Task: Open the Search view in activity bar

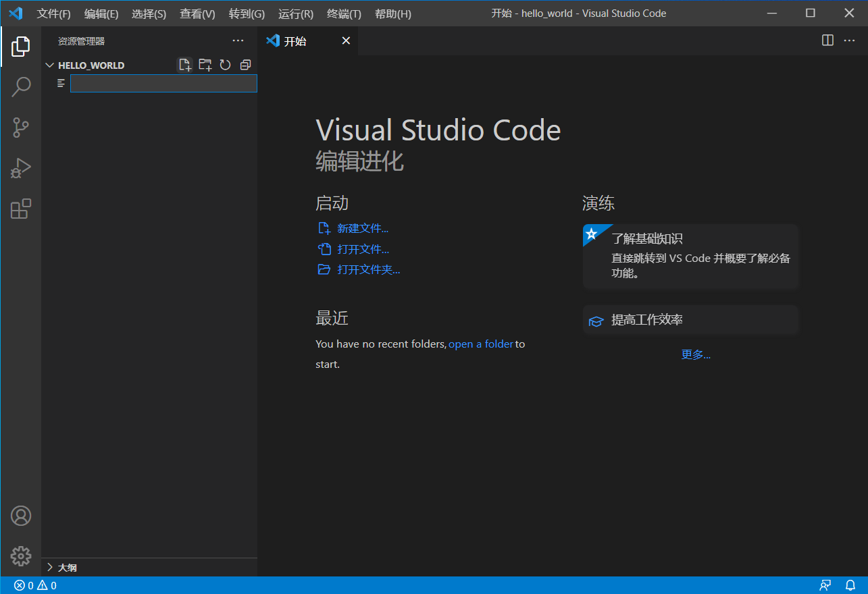Action: point(21,86)
